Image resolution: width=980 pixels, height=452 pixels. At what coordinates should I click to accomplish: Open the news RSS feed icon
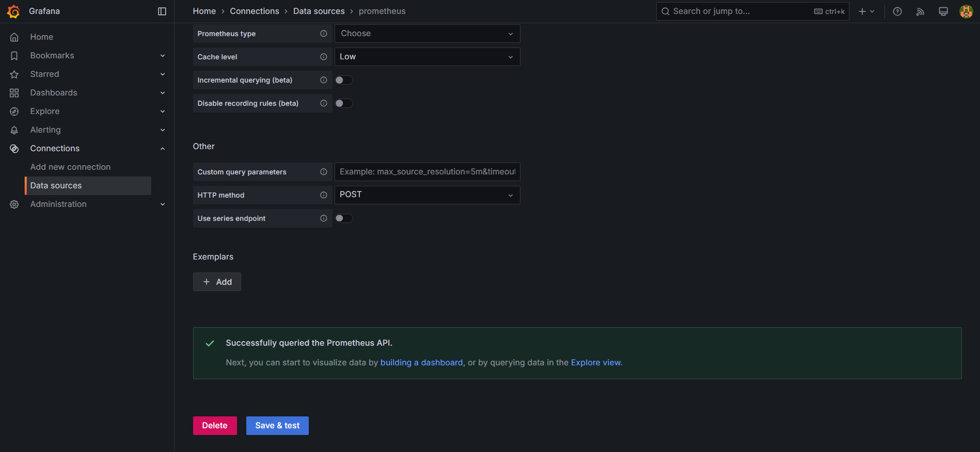click(x=920, y=11)
